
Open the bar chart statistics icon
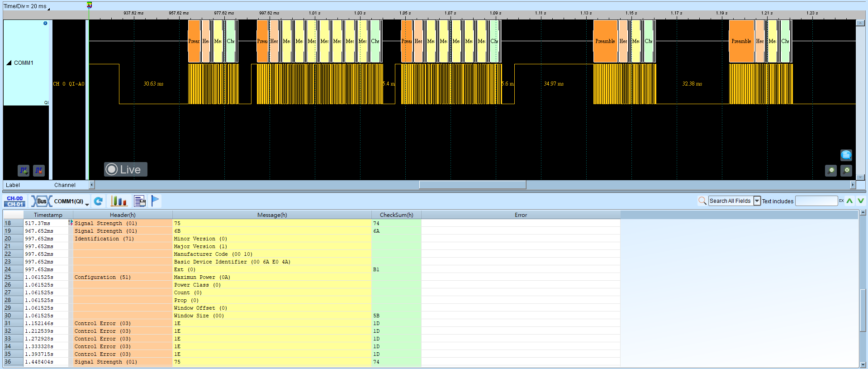click(119, 201)
